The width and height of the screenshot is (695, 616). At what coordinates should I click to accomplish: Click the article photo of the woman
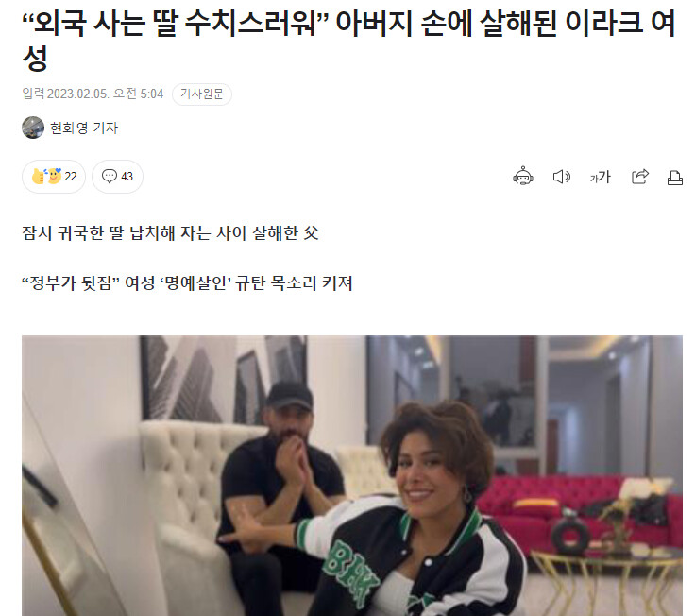pos(352,475)
